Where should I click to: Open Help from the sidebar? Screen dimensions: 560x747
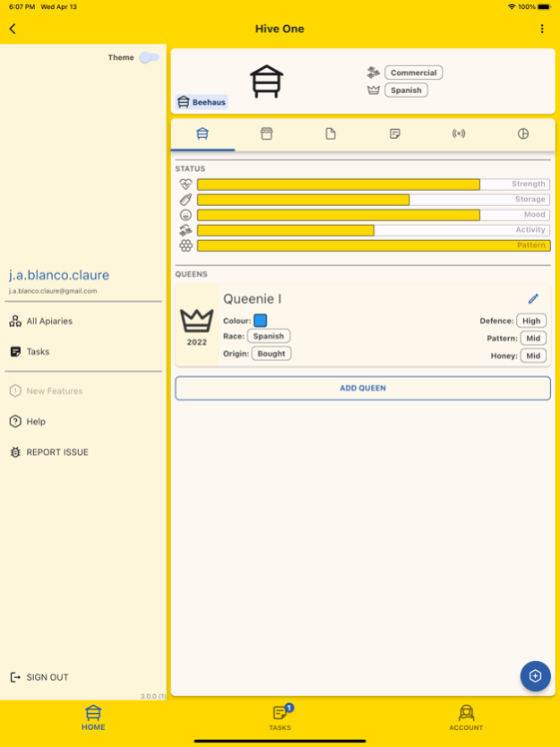pos(83,422)
